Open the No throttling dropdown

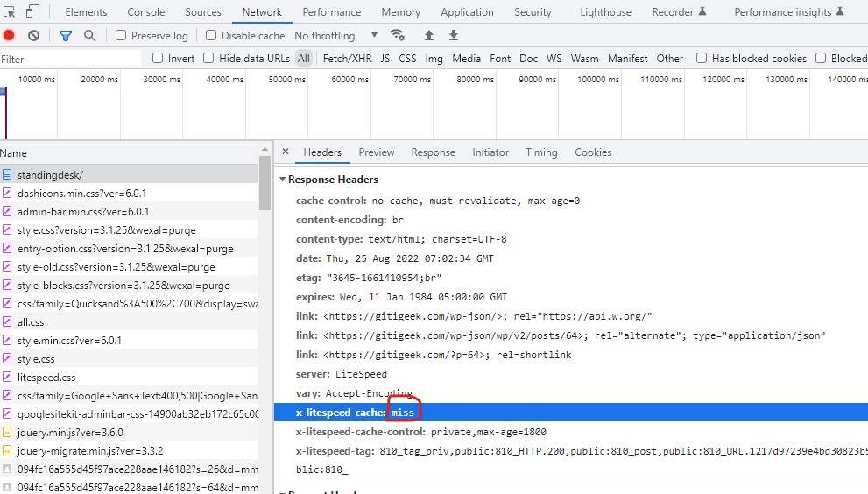[x=336, y=36]
